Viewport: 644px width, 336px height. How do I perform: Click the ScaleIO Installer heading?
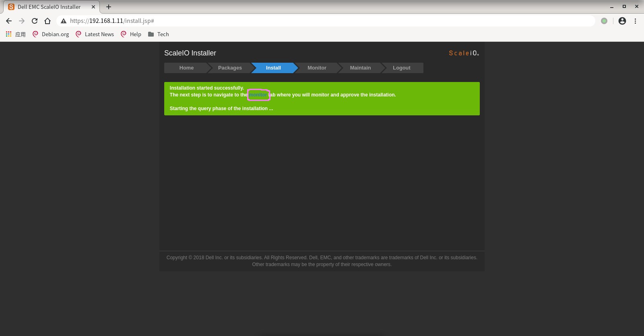click(190, 53)
